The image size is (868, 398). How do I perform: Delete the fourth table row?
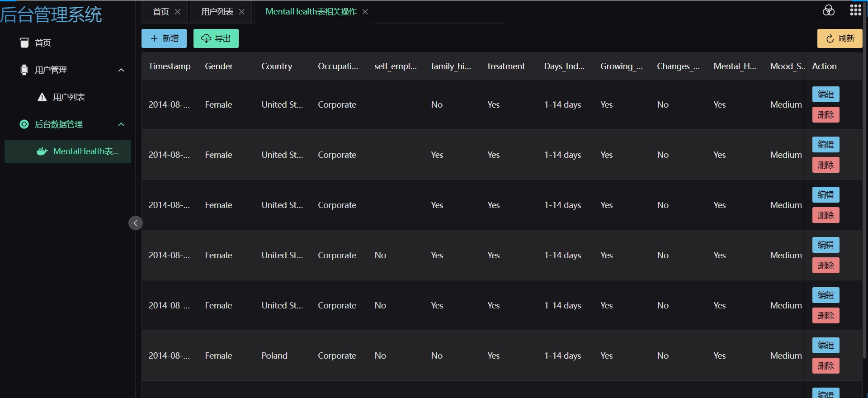click(826, 265)
